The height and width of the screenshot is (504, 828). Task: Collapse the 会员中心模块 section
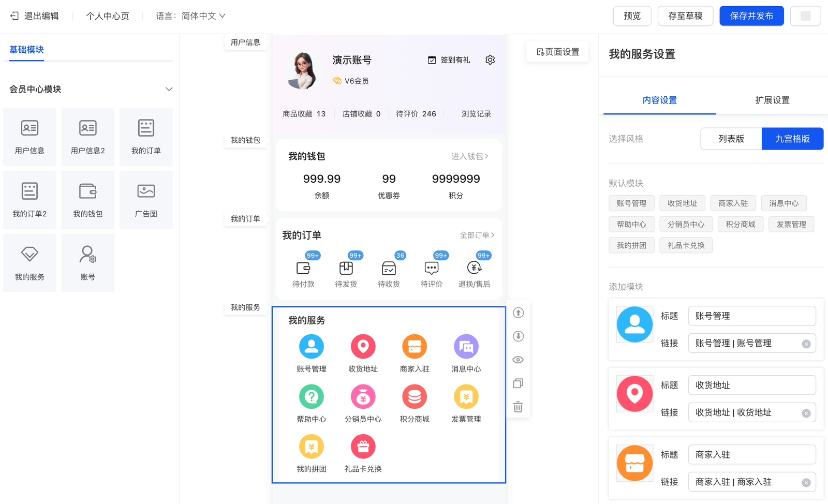click(x=169, y=89)
